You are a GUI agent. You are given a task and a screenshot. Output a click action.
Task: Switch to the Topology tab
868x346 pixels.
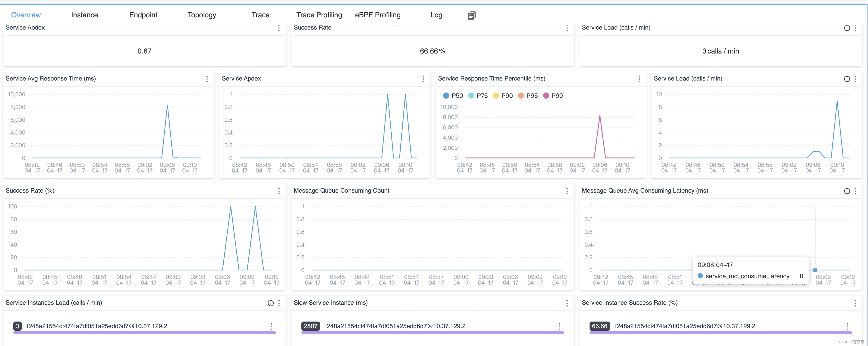click(201, 15)
